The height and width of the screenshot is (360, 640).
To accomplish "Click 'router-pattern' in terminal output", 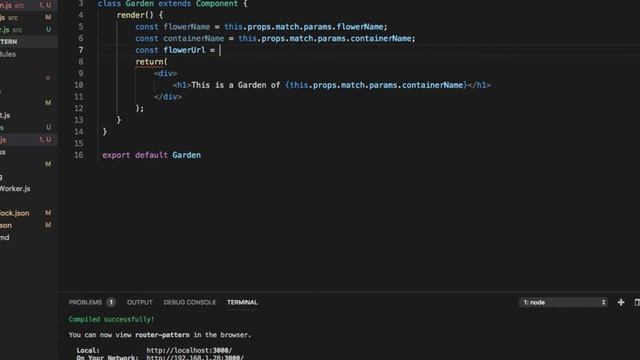I will click(162, 335).
